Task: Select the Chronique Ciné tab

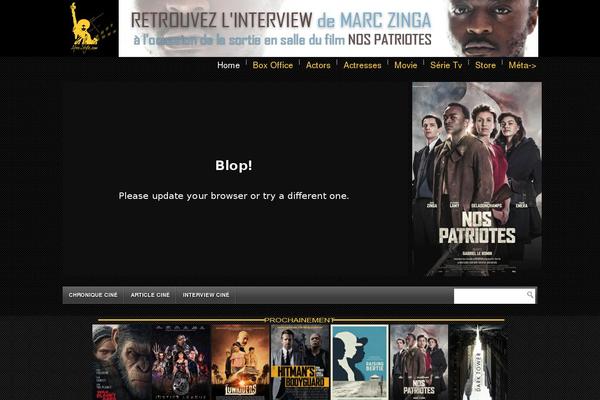Action: pos(93,295)
